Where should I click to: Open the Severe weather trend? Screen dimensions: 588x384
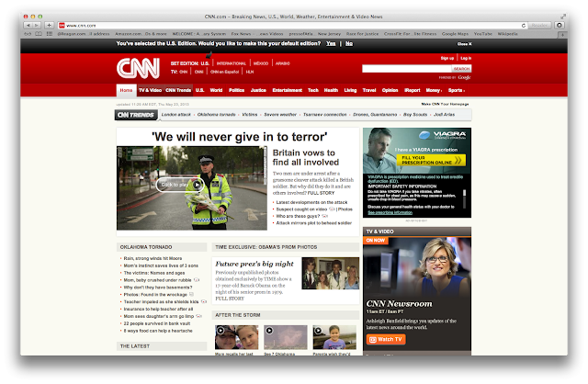[280, 115]
